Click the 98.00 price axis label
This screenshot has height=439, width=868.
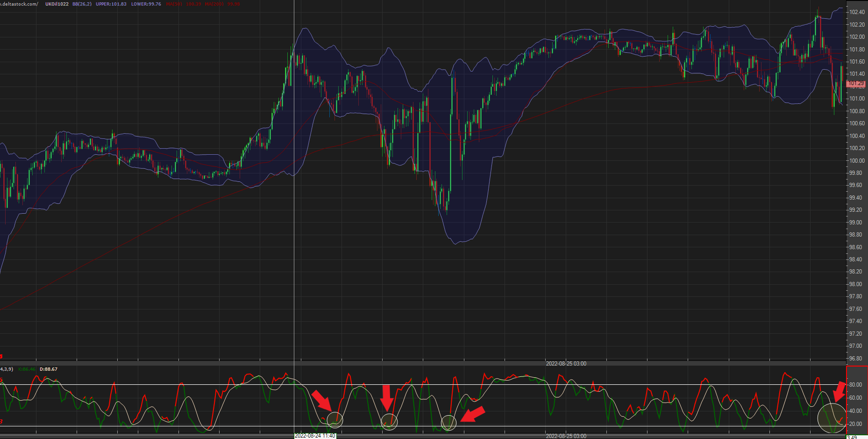point(856,284)
